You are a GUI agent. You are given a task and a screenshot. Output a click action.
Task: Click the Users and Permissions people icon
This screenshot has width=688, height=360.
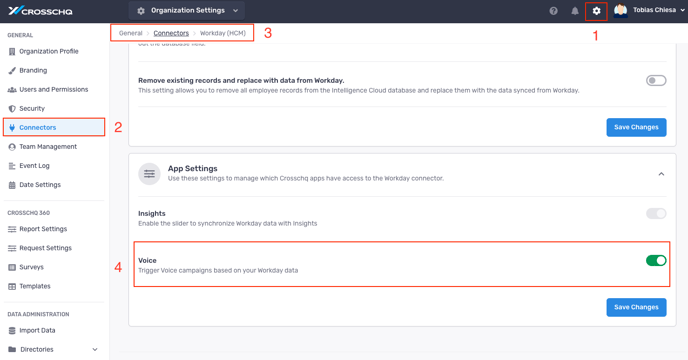12,90
